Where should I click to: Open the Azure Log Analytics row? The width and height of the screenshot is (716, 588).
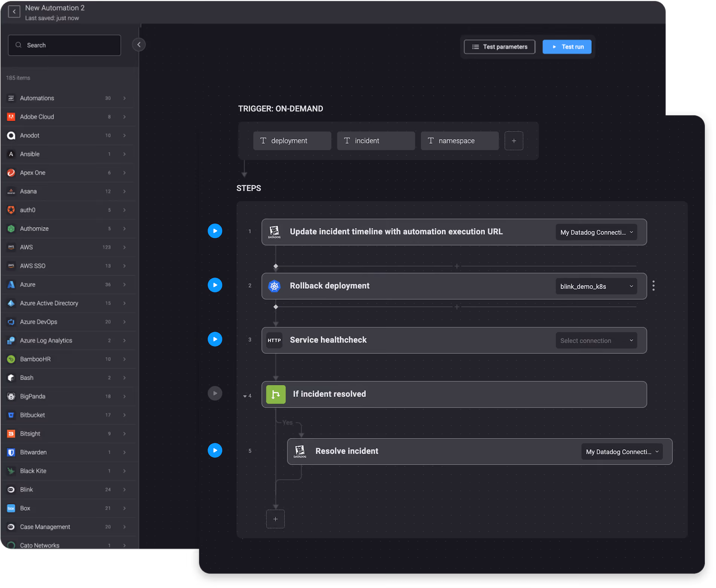click(x=68, y=340)
